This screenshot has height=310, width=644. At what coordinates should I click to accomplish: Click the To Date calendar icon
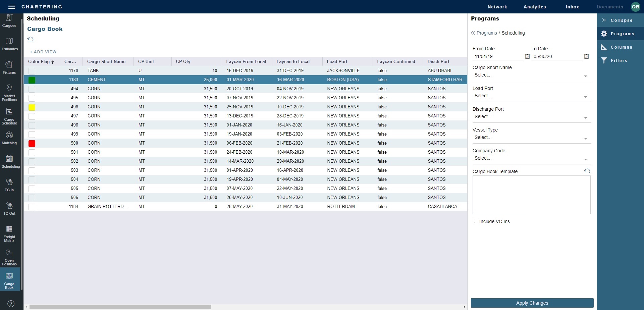point(586,57)
